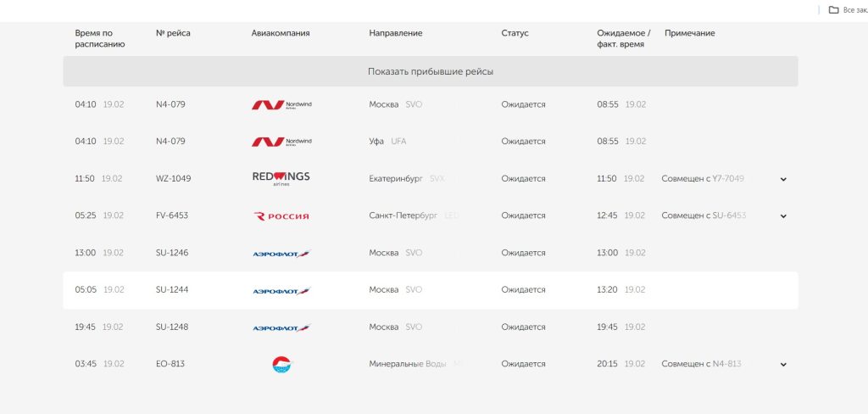The width and height of the screenshot is (868, 414).
Task: Click the "Совмещен с Y7-7049" note
Action: 703,179
